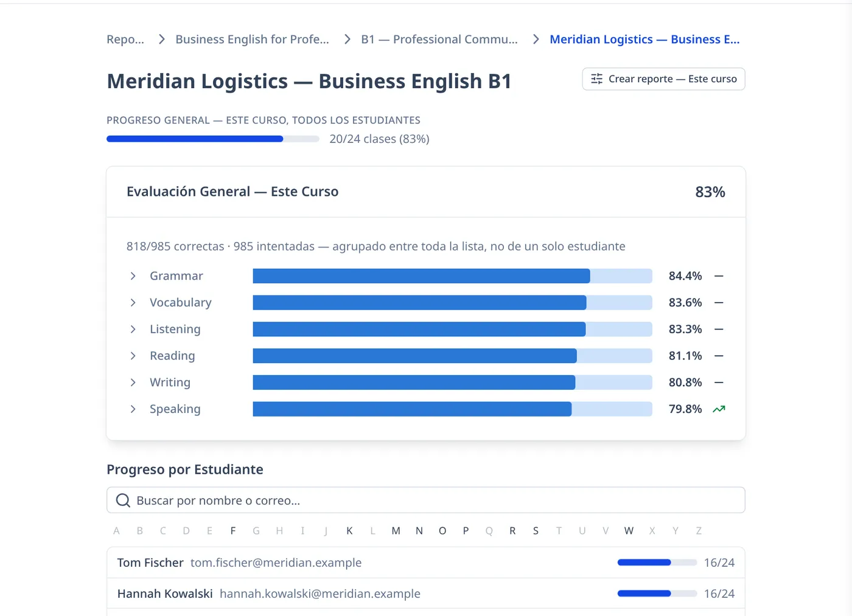Open B1 — Professional Commu... breadcrumb
Viewport: 852px width, 616px height.
tap(439, 40)
